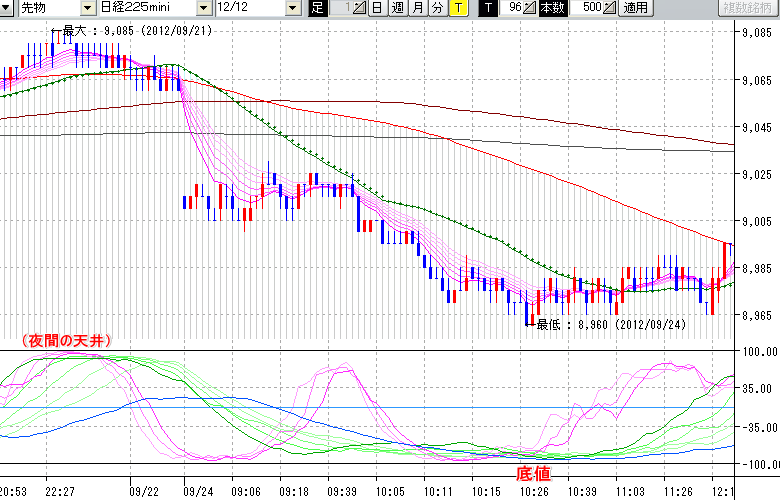780x500 pixels.
Task: Click the black T label icon
Action: click(487, 8)
